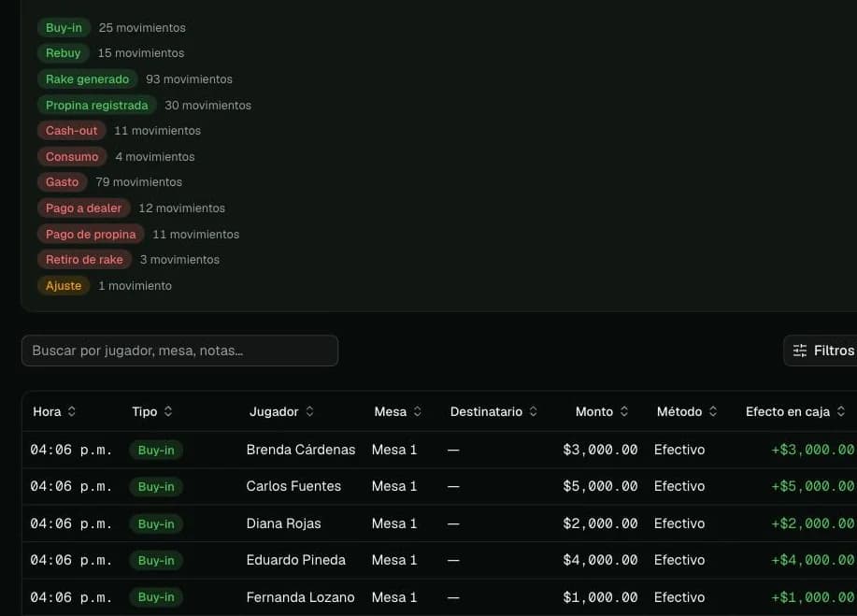The image size is (857, 616).
Task: Click Mesa 1 in Diana Rojas row
Action: [x=394, y=523]
